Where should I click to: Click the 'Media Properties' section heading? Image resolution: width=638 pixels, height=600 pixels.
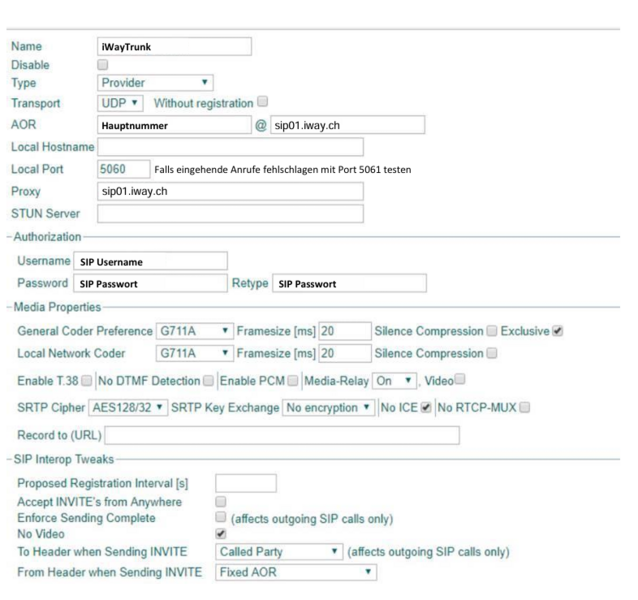[x=57, y=307]
